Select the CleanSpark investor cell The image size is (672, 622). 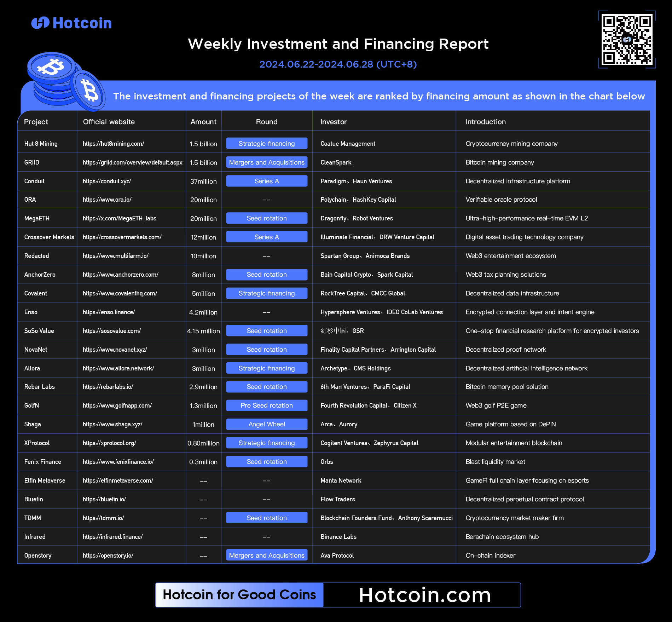pyautogui.click(x=336, y=162)
